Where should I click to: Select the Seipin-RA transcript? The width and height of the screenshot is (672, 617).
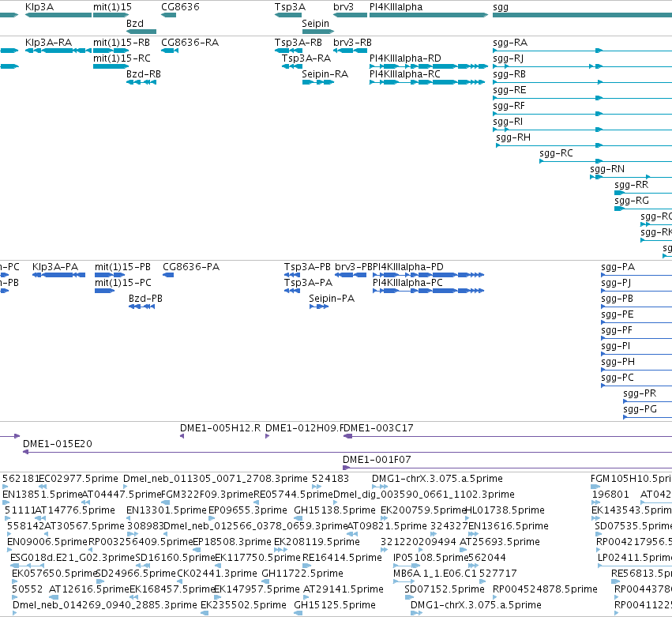tap(318, 82)
